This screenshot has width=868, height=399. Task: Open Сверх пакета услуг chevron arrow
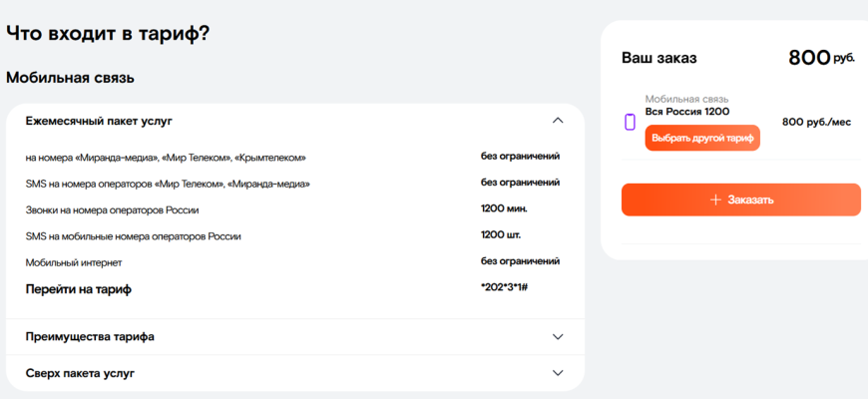pos(558,373)
